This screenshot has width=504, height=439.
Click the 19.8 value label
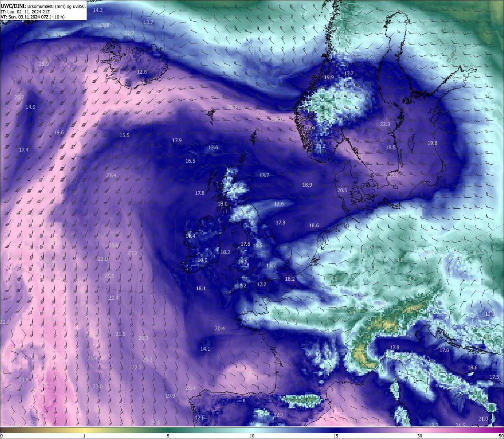pyautogui.click(x=432, y=143)
